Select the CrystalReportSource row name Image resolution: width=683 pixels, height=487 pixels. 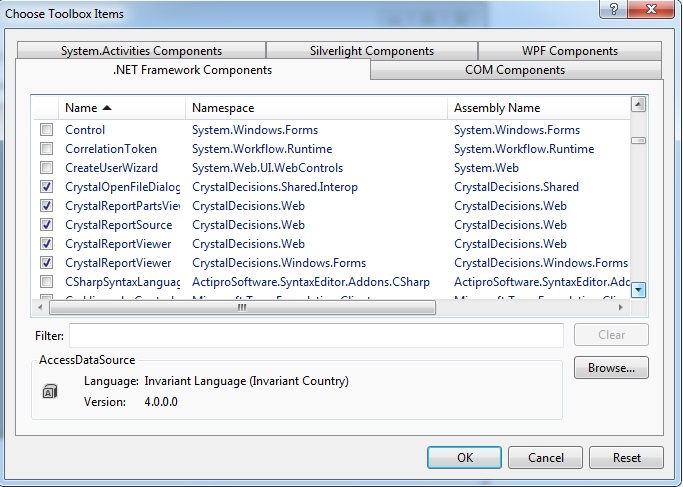[x=118, y=225]
